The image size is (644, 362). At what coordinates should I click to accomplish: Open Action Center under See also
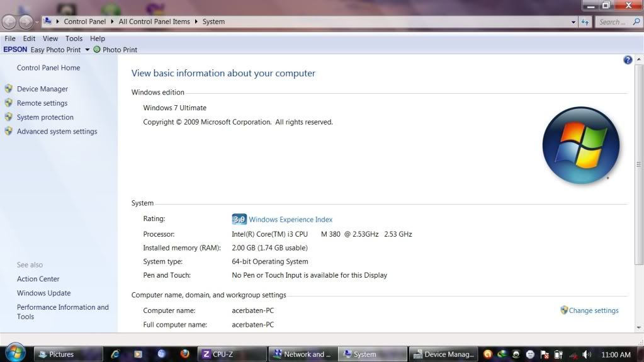[38, 279]
